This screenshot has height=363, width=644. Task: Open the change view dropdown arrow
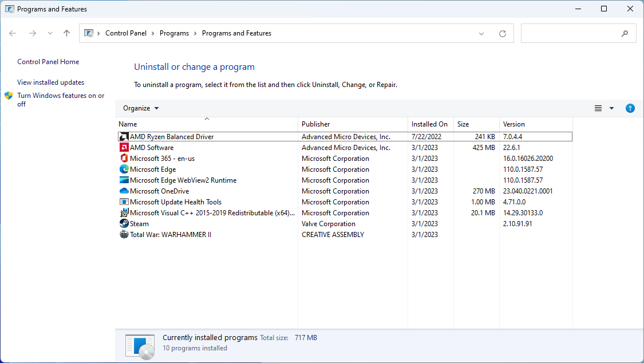click(x=611, y=108)
